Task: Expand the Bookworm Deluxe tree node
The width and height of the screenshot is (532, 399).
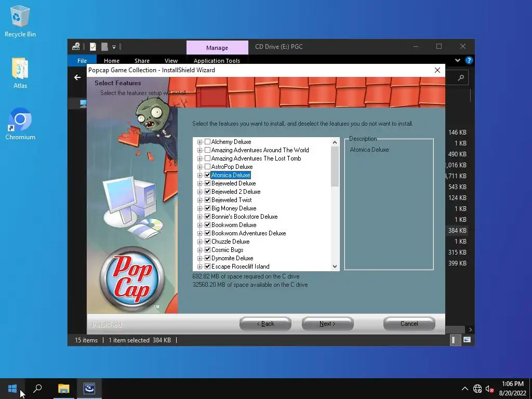Action: click(200, 225)
